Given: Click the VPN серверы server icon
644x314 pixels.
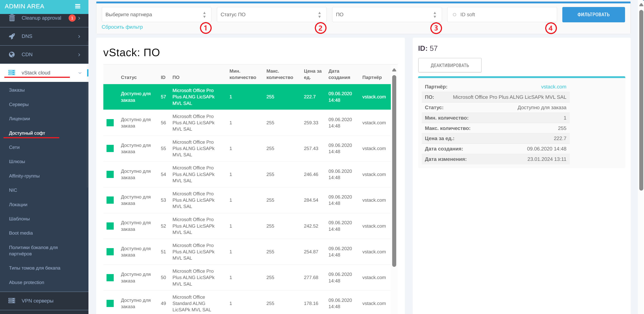Looking at the screenshot, I should coord(12,300).
